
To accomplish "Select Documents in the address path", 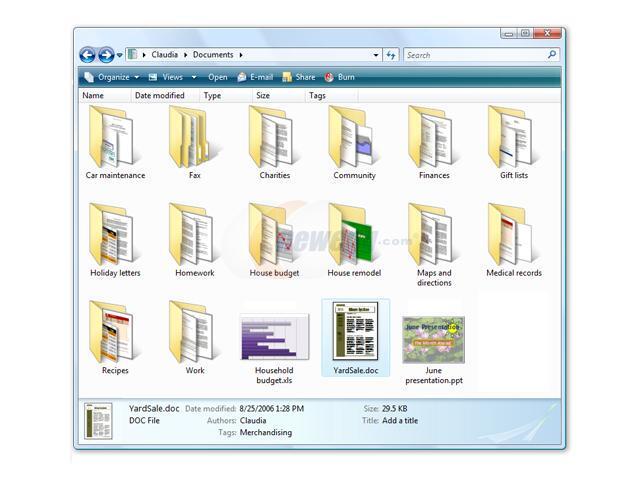I will coord(213,55).
